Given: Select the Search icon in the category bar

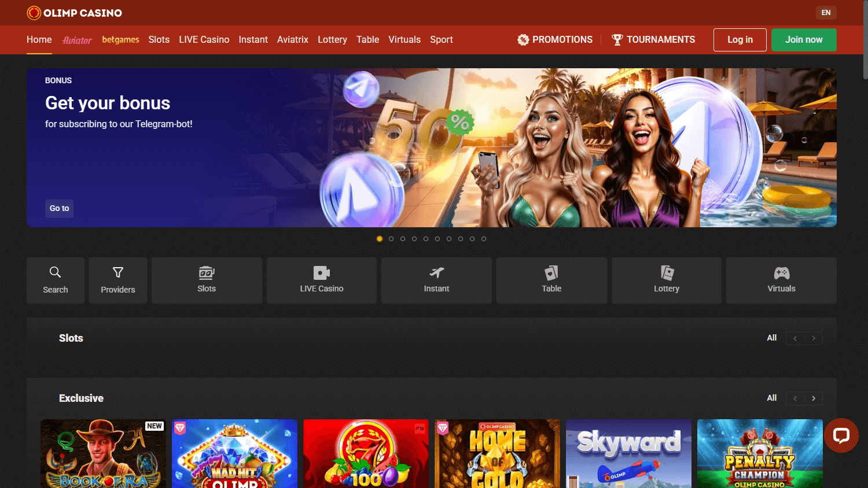Looking at the screenshot, I should point(55,272).
